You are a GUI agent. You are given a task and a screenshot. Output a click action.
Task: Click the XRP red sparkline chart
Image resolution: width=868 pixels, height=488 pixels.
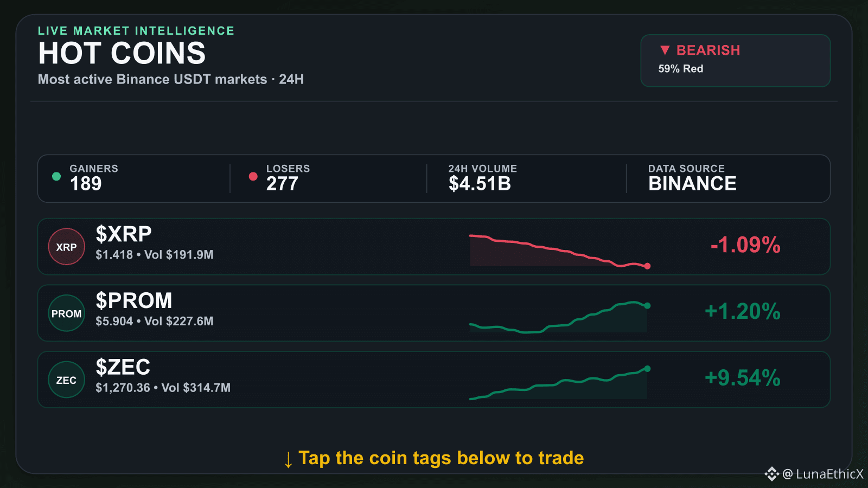pyautogui.click(x=559, y=251)
